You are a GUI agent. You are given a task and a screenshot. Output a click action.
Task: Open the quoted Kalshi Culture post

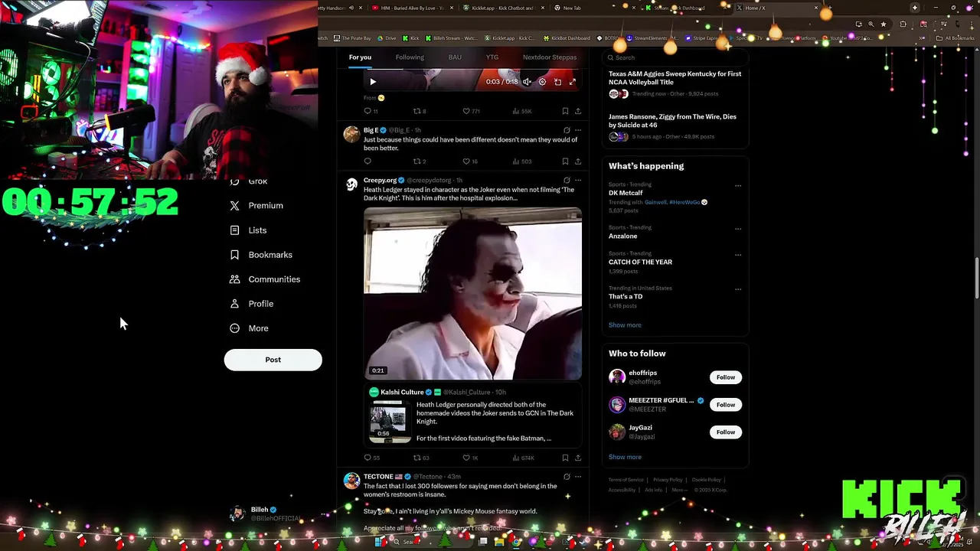(x=472, y=416)
